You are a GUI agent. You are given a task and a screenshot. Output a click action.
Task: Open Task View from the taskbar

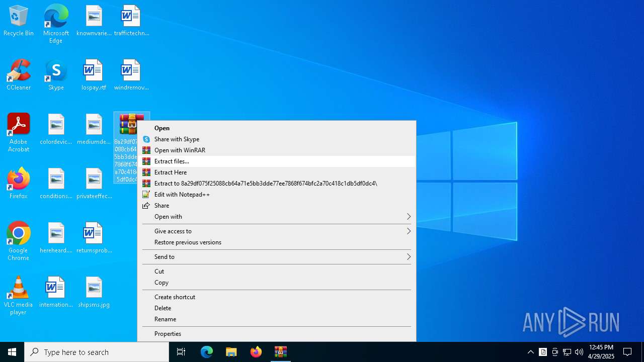tap(181, 352)
